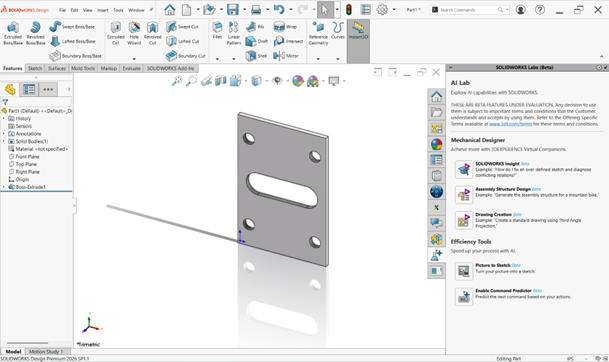Viewport: 609px width, 362px height.
Task: Open the Hole Wizard tool
Action: [134, 33]
